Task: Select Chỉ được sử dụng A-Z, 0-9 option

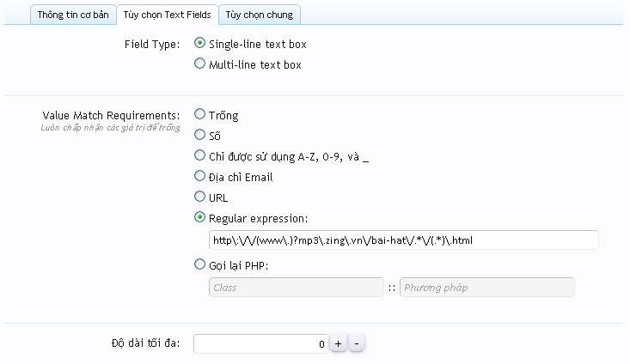Action: 199,155
